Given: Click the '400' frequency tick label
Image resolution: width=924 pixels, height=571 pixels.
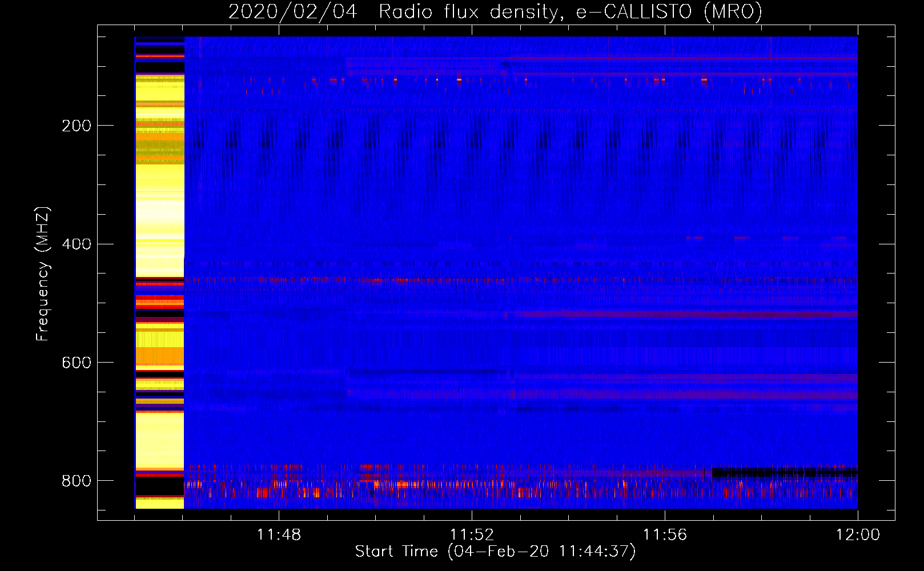Looking at the screenshot, I should (x=77, y=244).
